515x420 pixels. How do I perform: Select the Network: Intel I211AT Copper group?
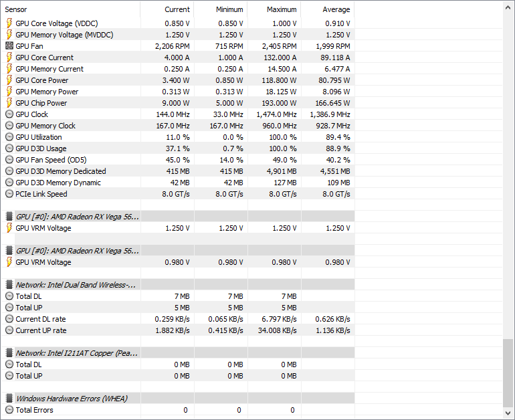77,353
